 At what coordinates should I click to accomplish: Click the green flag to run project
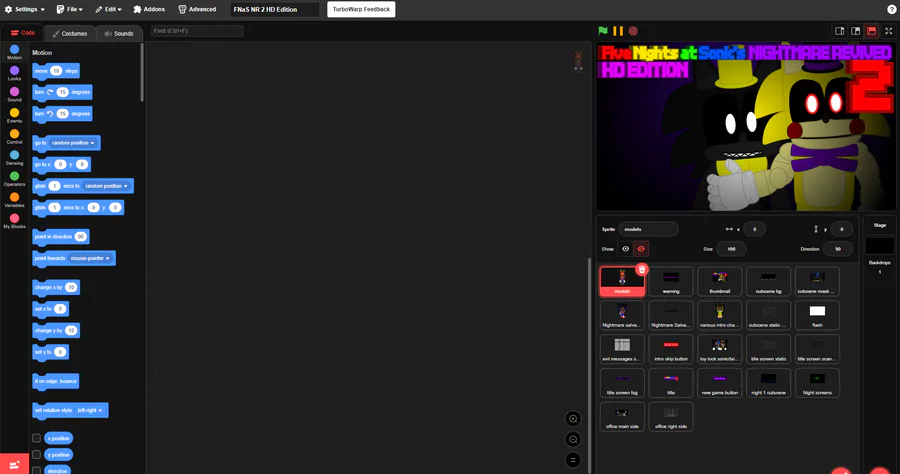coord(603,31)
